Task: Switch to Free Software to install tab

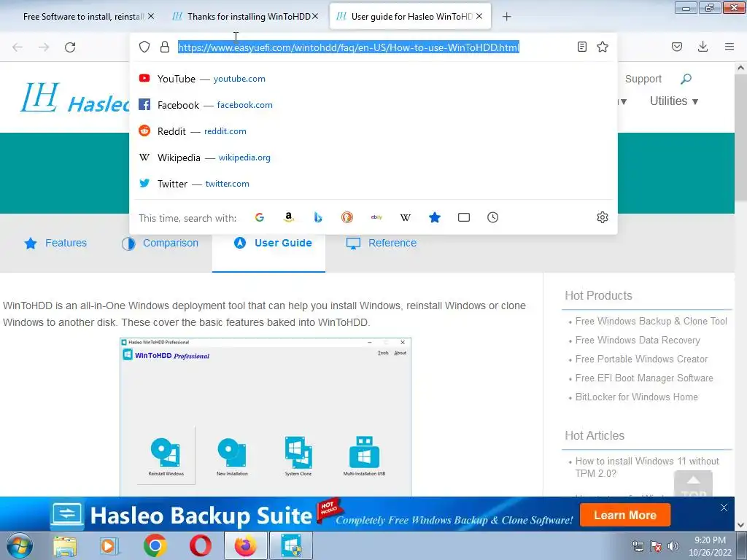Action: (83, 17)
